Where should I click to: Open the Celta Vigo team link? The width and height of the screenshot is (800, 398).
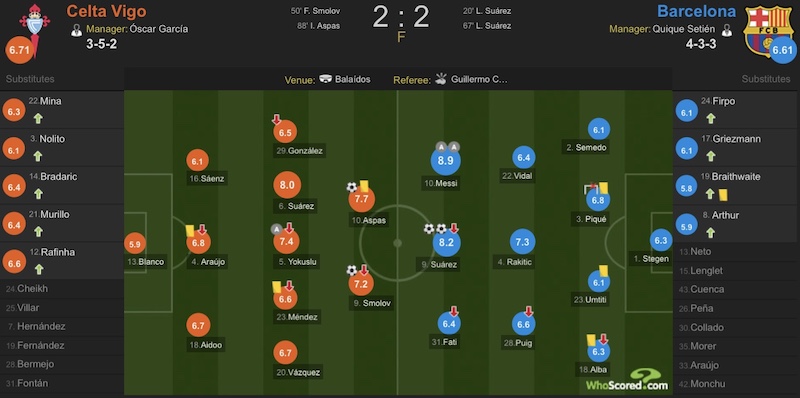click(106, 11)
